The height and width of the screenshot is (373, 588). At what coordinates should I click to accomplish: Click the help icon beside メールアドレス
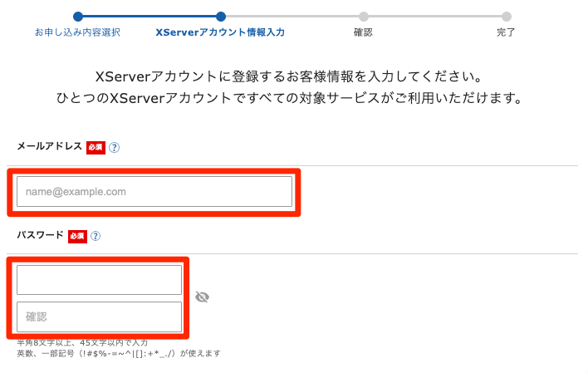coord(115,147)
